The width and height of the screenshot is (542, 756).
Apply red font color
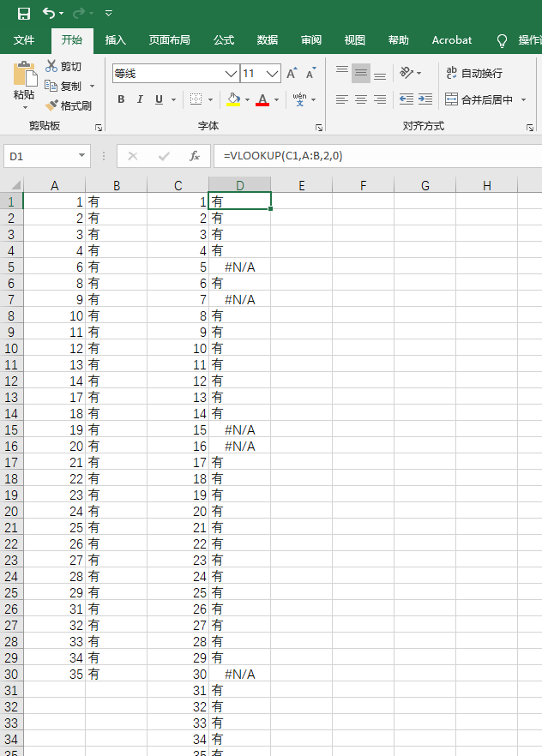coord(262,99)
